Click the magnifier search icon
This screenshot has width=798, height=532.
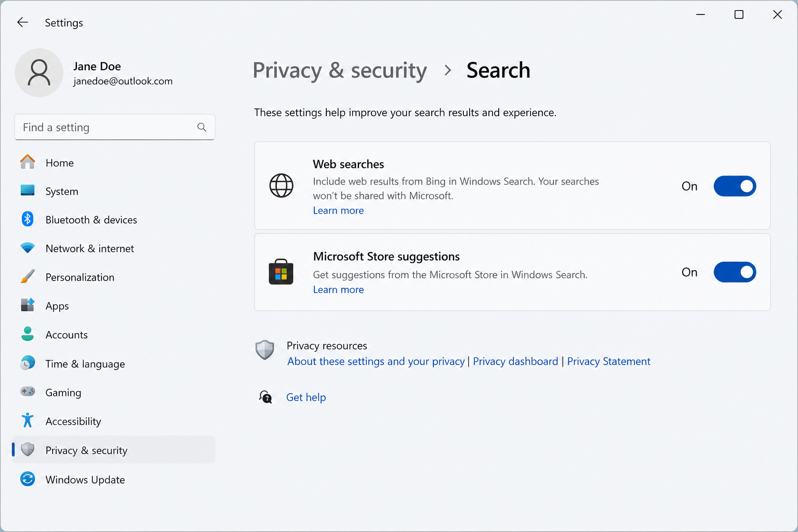(x=202, y=127)
